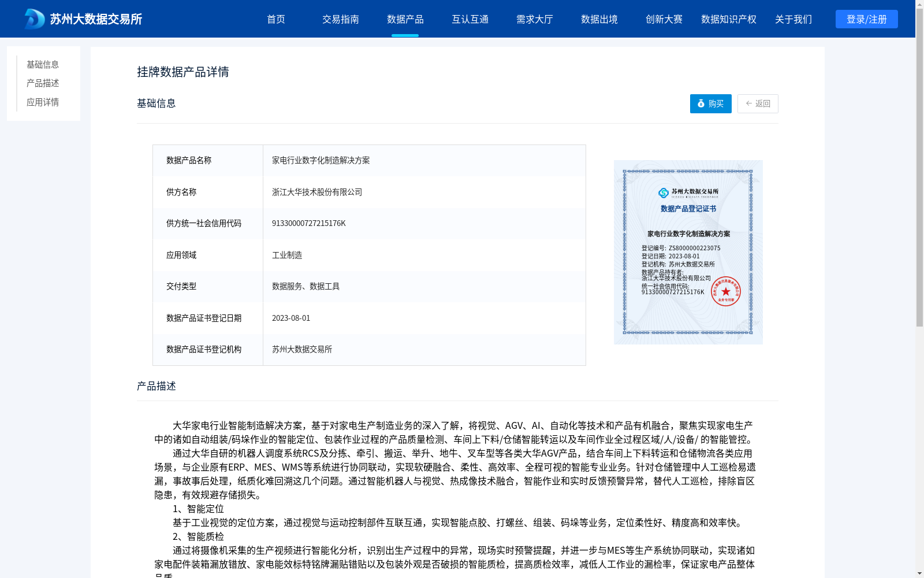Click the 数据产品名称 label cell
924x578 pixels.
[x=208, y=161]
